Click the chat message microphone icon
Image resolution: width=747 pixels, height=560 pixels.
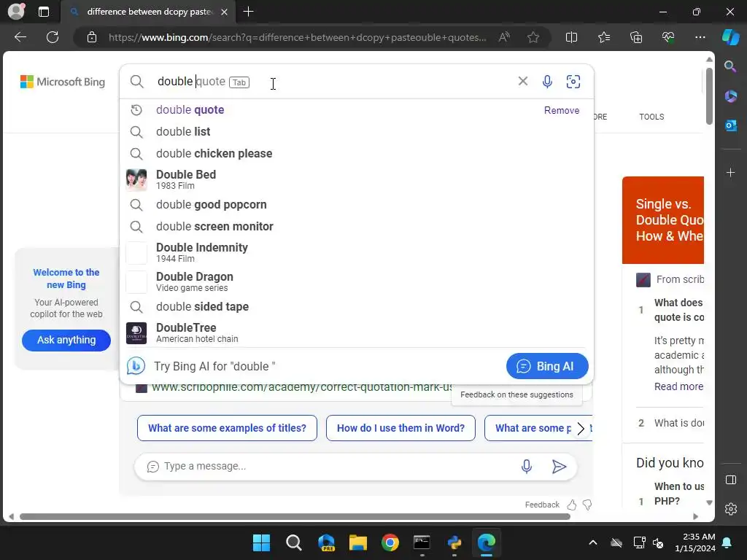[x=527, y=466]
